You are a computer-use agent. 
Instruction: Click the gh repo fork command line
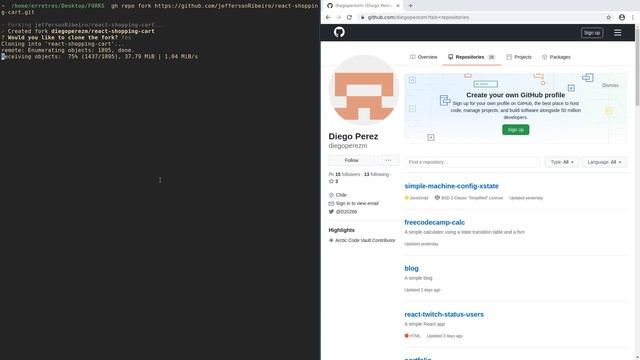(159, 9)
